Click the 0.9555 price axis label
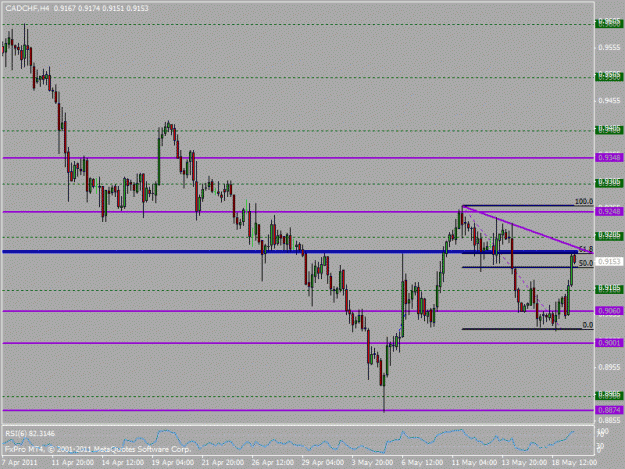Viewport: 625px width, 469px height. (610, 47)
